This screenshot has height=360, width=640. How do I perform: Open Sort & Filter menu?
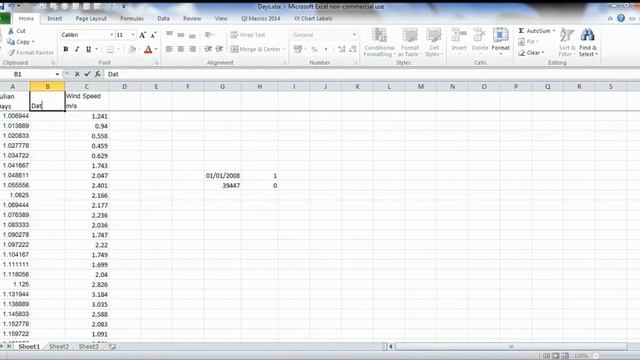567,42
